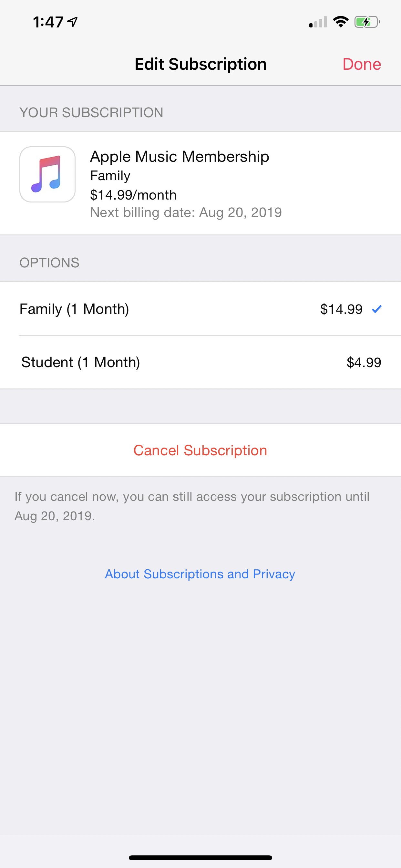
Task: Tap the Next billing date line
Action: tap(186, 212)
